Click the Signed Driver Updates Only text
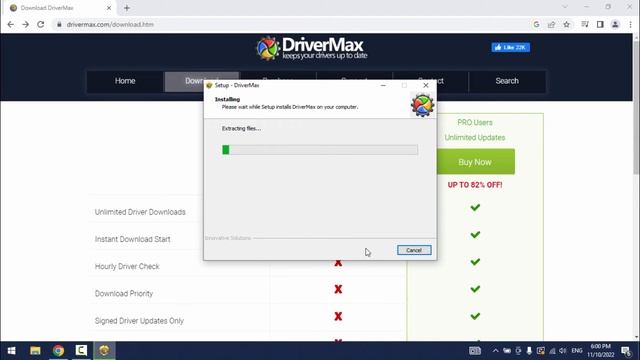The height and width of the screenshot is (360, 640). click(139, 321)
